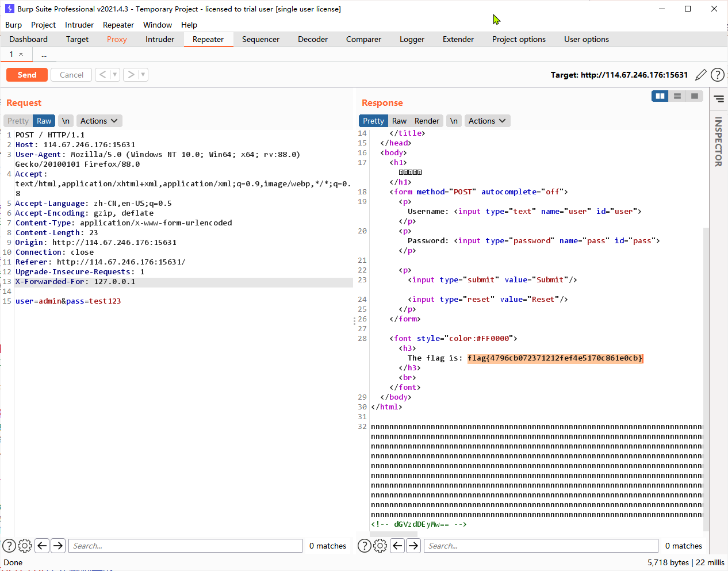Image resolution: width=728 pixels, height=571 pixels.
Task: Expand the response Actions dropdown
Action: tap(487, 121)
